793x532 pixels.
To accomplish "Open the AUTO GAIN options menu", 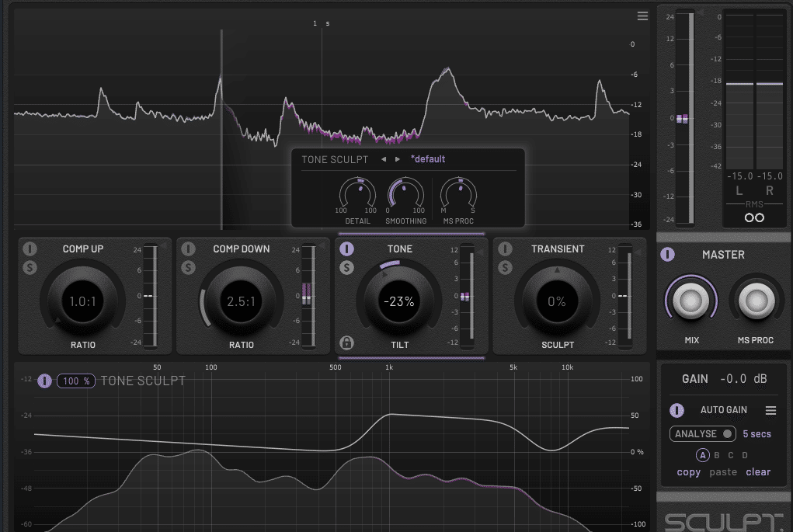I will tap(770, 410).
